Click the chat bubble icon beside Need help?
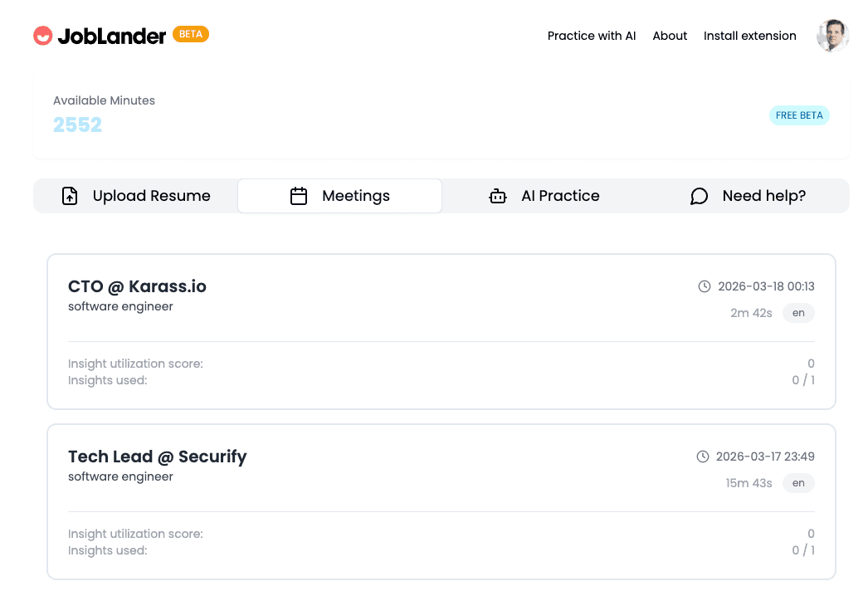The width and height of the screenshot is (868, 591). 699,196
